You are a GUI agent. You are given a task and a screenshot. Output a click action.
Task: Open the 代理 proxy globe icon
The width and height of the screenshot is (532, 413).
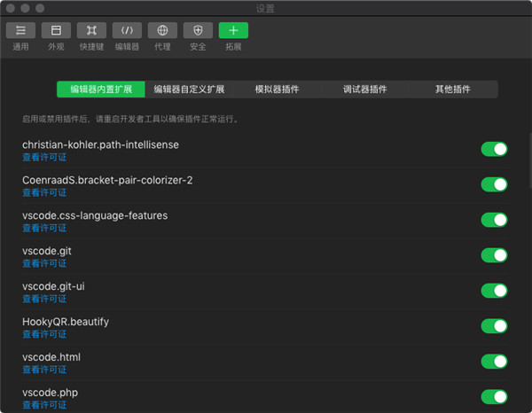(162, 30)
